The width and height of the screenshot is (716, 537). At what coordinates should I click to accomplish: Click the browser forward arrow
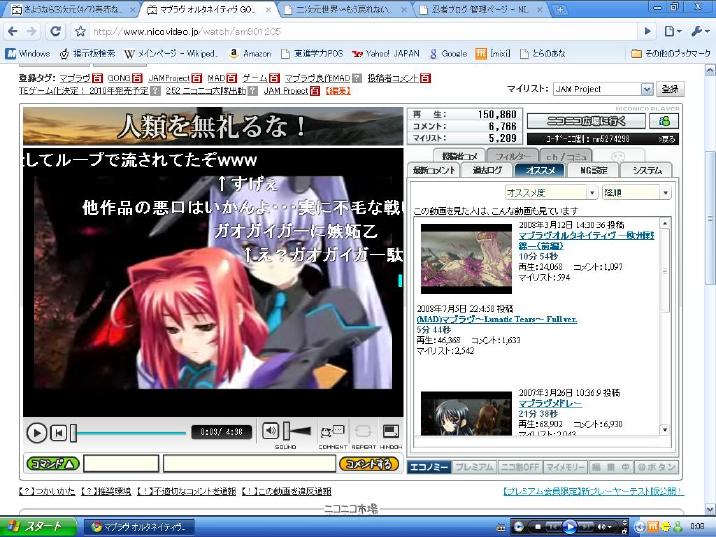[32, 31]
